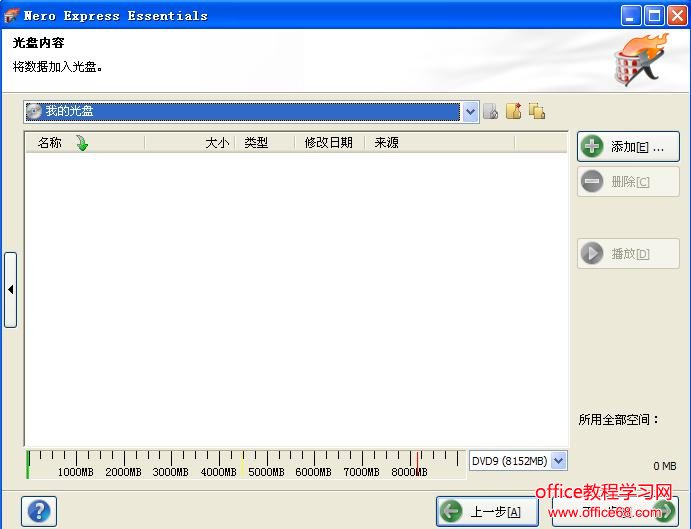Sort by the 类型 column header
691x529 pixels.
tap(264, 143)
